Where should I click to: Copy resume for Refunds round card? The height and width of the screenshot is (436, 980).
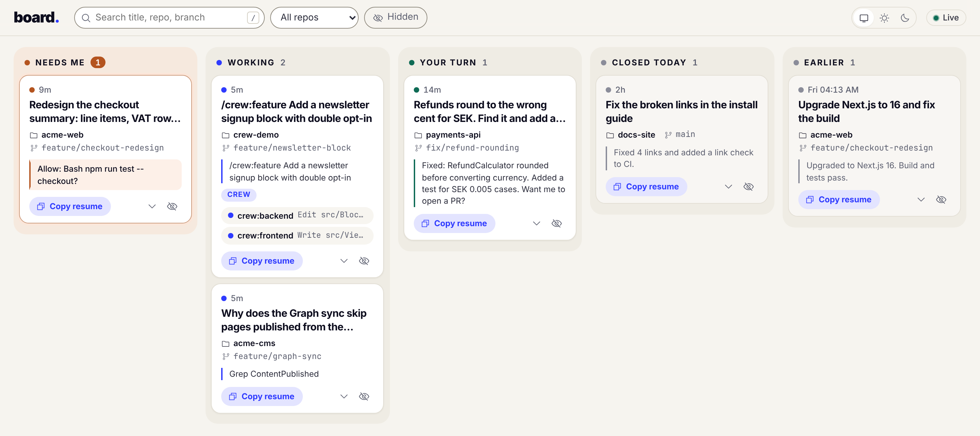point(454,223)
